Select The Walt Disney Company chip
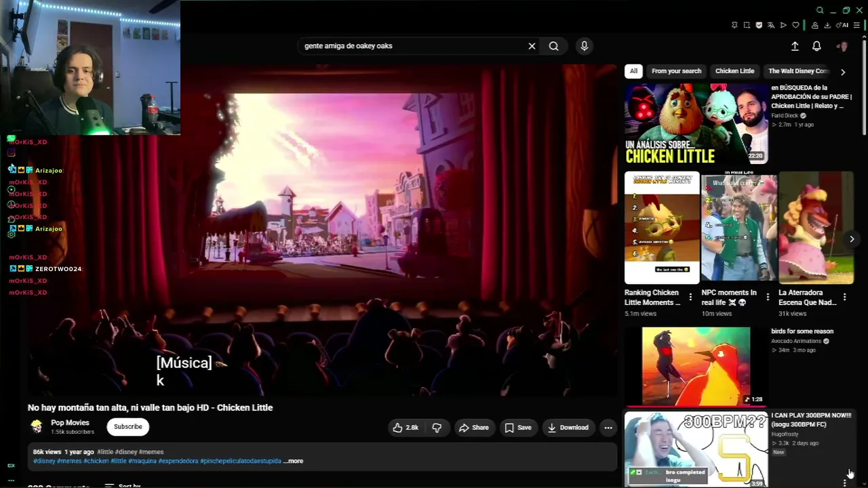The height and width of the screenshot is (488, 868). (x=798, y=71)
